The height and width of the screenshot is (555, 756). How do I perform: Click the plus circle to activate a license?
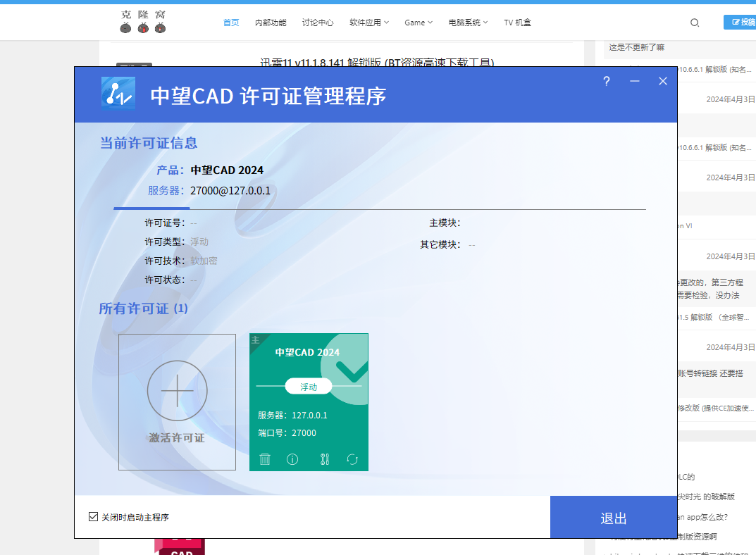tap(177, 391)
